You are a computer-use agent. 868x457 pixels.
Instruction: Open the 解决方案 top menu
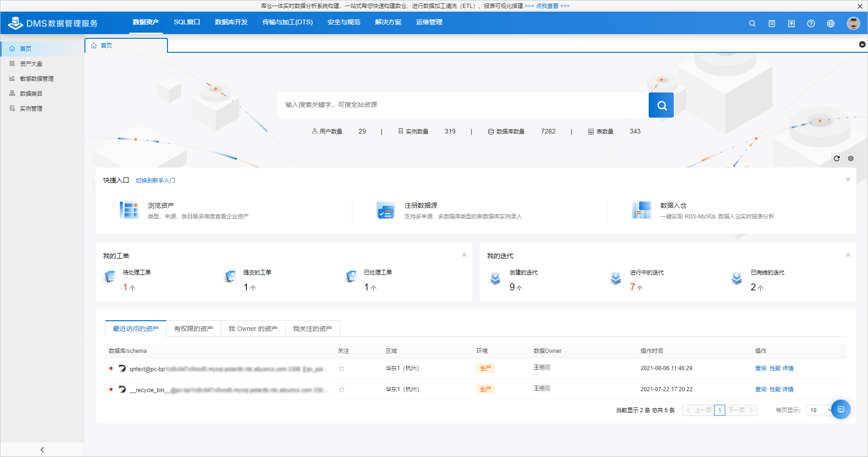[x=388, y=22]
